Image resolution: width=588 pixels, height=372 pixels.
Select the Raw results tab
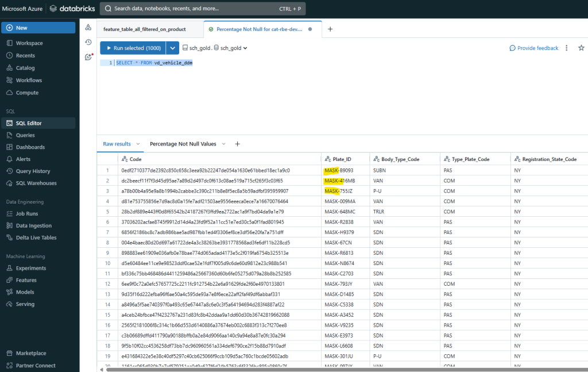(x=117, y=144)
